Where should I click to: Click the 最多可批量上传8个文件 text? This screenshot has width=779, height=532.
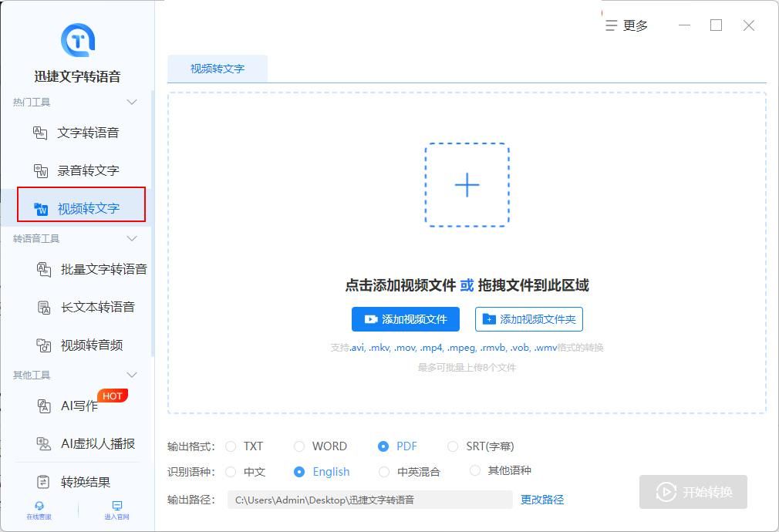pyautogui.click(x=467, y=368)
